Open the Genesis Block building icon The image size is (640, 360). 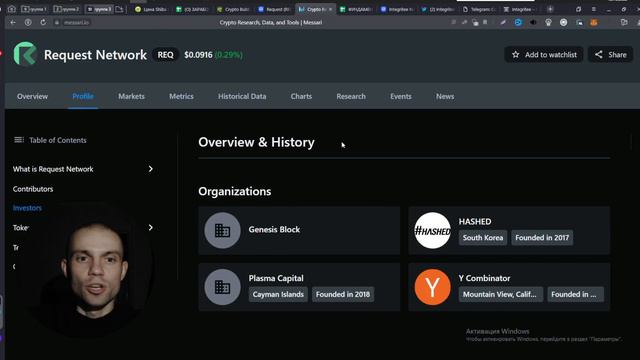coord(222,230)
